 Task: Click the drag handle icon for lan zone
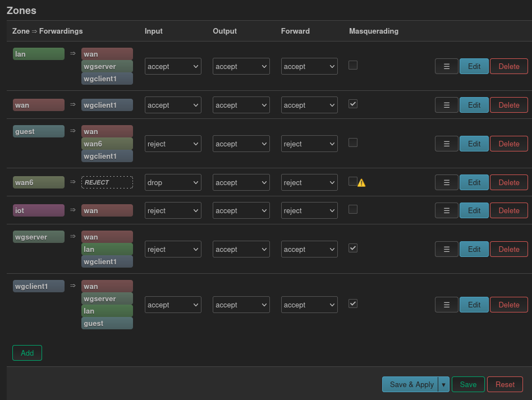tap(447, 67)
